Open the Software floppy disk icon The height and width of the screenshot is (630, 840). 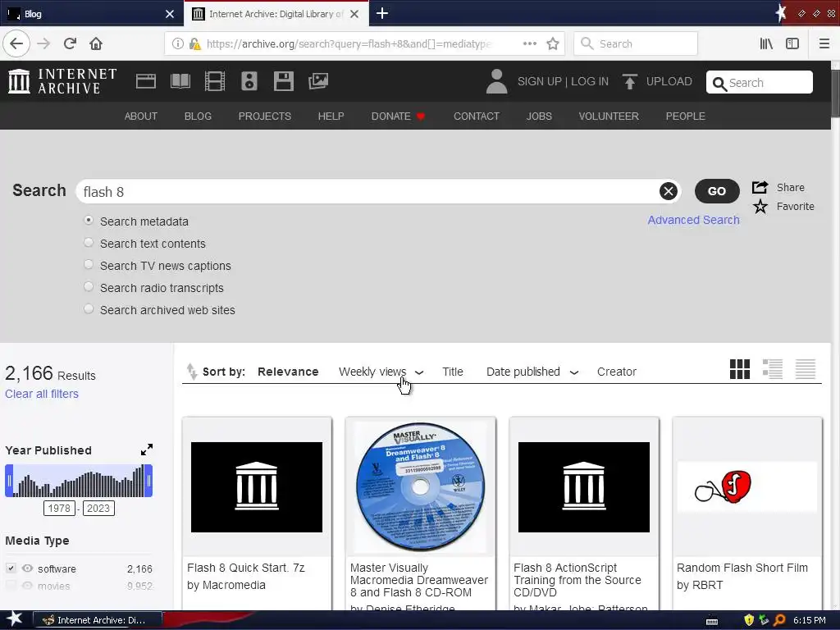point(283,81)
